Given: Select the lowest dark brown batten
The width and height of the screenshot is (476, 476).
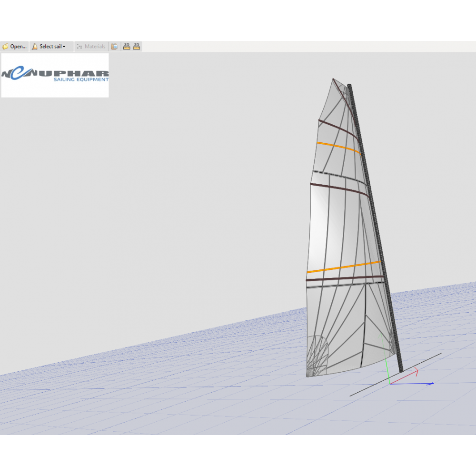Looking at the screenshot, I should tap(344, 278).
